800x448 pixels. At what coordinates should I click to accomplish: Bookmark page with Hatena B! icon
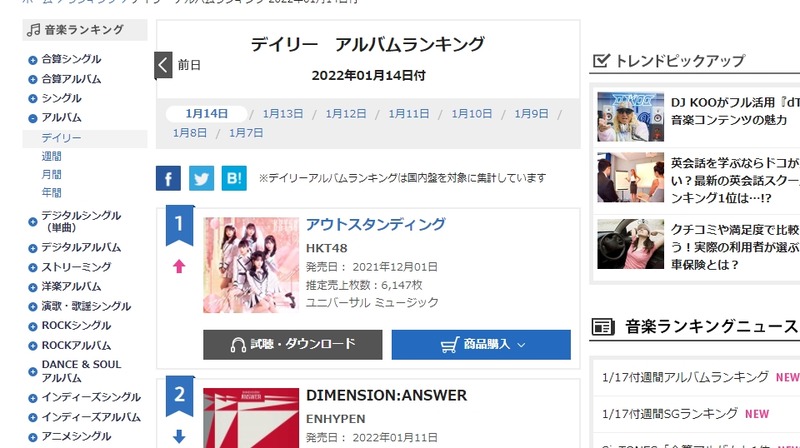tap(234, 178)
